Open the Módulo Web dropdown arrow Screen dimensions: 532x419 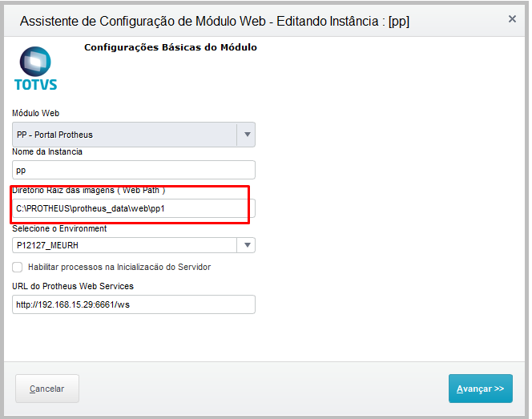click(247, 135)
